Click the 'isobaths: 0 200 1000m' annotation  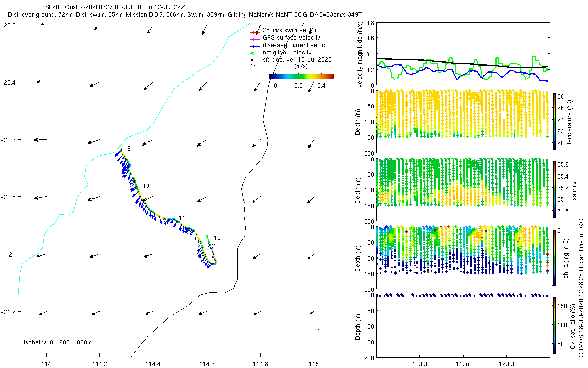click(58, 342)
